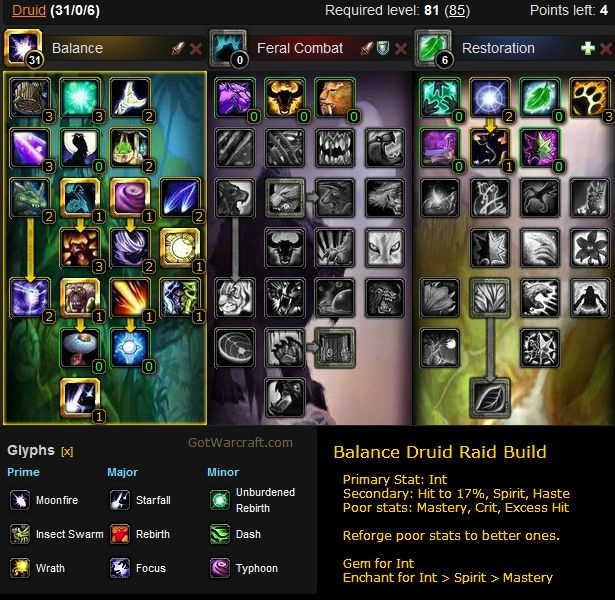The width and height of the screenshot is (615, 600).
Task: Click the underlined 85 level link
Action: [457, 10]
